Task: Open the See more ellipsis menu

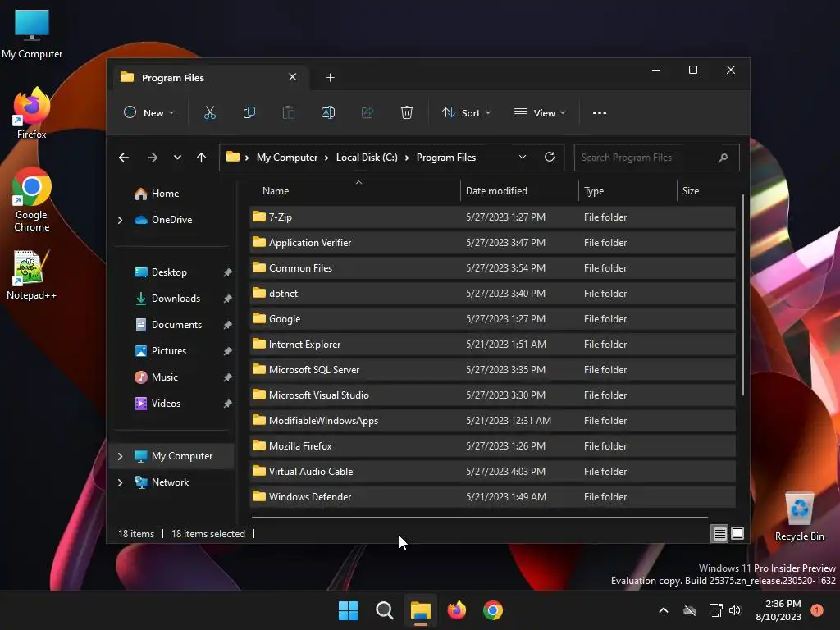Action: (x=600, y=113)
